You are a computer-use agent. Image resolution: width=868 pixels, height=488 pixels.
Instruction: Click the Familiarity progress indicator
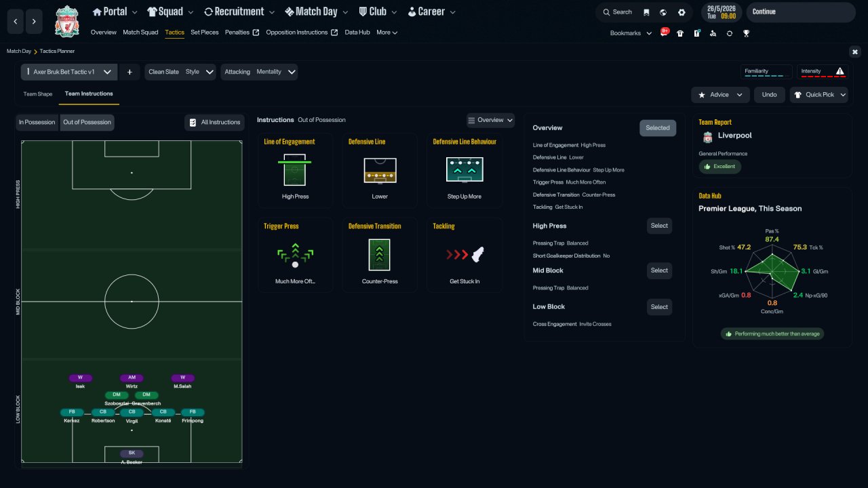coord(766,72)
